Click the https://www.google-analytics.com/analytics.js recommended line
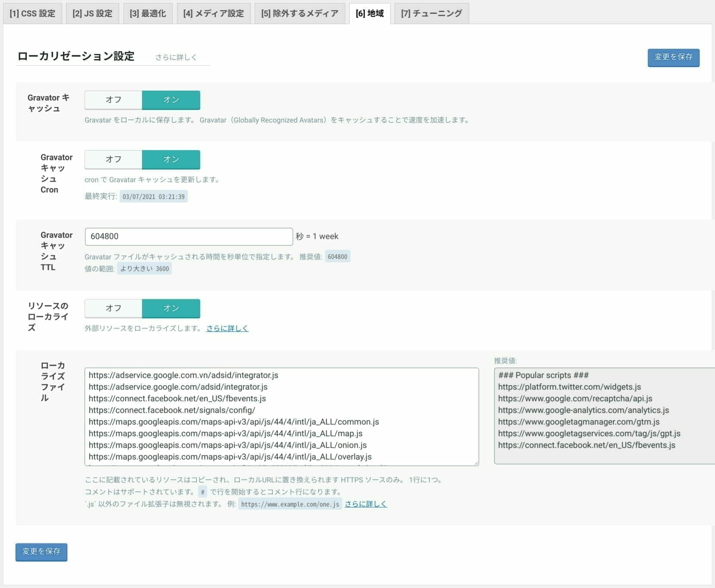 583,410
